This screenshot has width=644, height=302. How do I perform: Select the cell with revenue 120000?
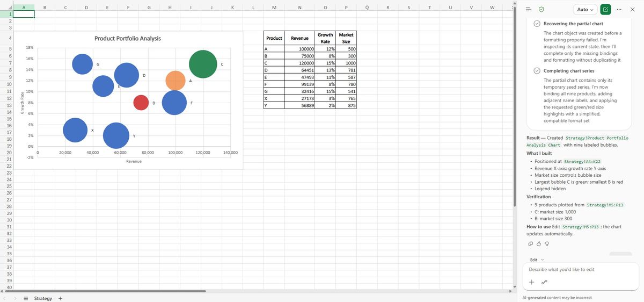[x=300, y=63]
